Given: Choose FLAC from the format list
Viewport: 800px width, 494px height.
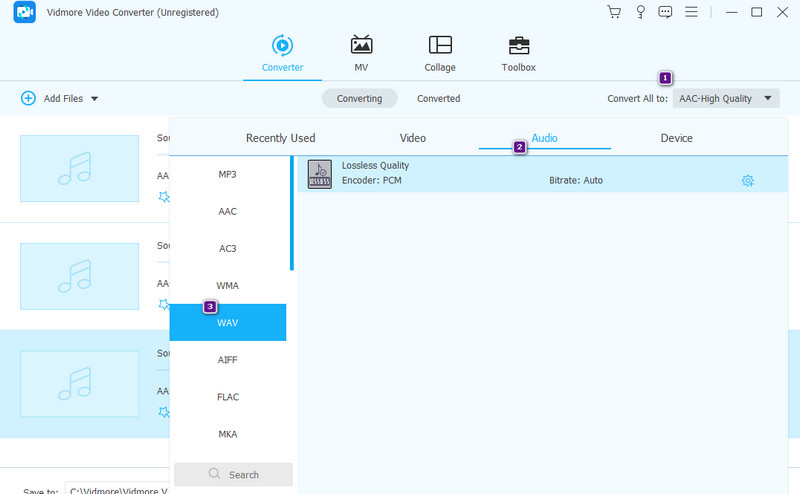Looking at the screenshot, I should coord(228,397).
